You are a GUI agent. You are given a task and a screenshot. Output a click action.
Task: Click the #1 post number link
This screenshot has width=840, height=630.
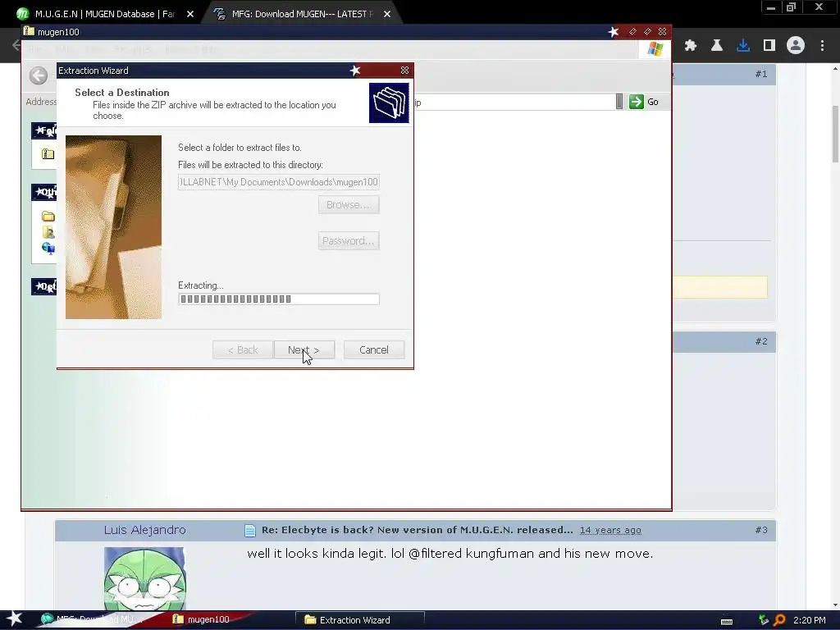point(761,74)
